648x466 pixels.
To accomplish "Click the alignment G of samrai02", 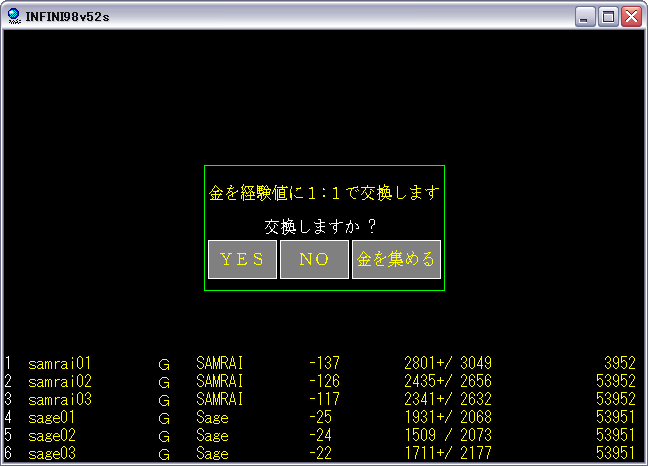I will click(x=164, y=383).
